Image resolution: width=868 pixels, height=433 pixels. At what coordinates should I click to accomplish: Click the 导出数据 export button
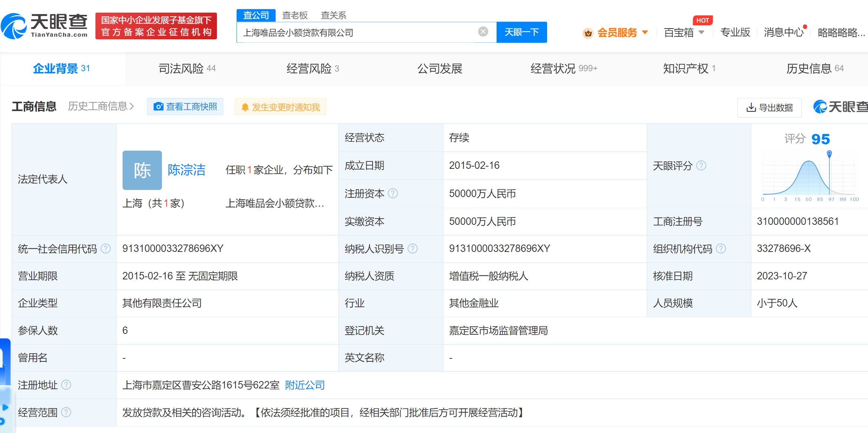point(769,108)
